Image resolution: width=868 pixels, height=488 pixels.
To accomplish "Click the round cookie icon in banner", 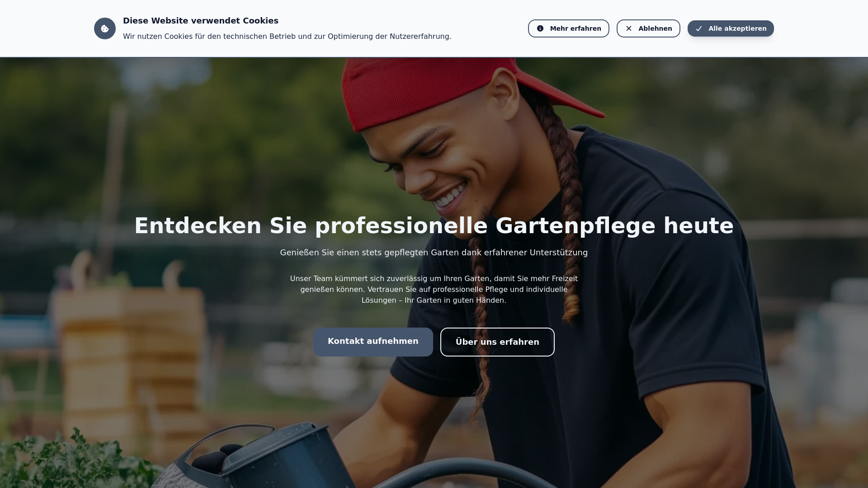I will point(105,28).
